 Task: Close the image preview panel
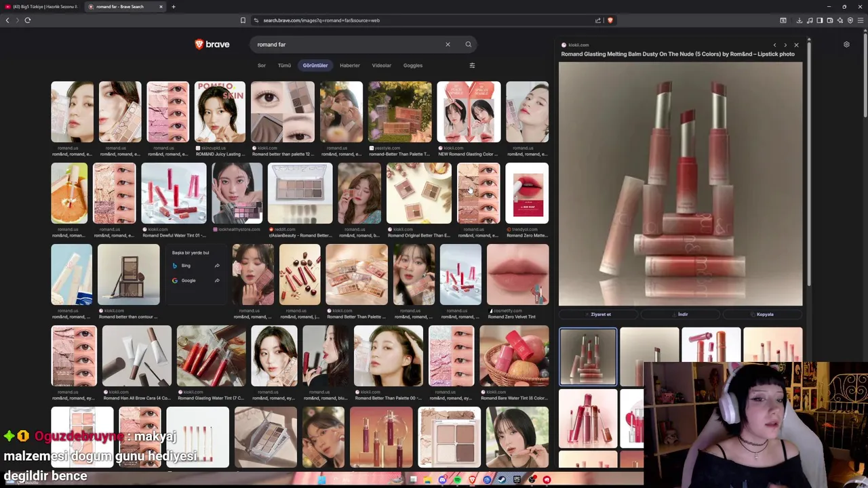[796, 45]
